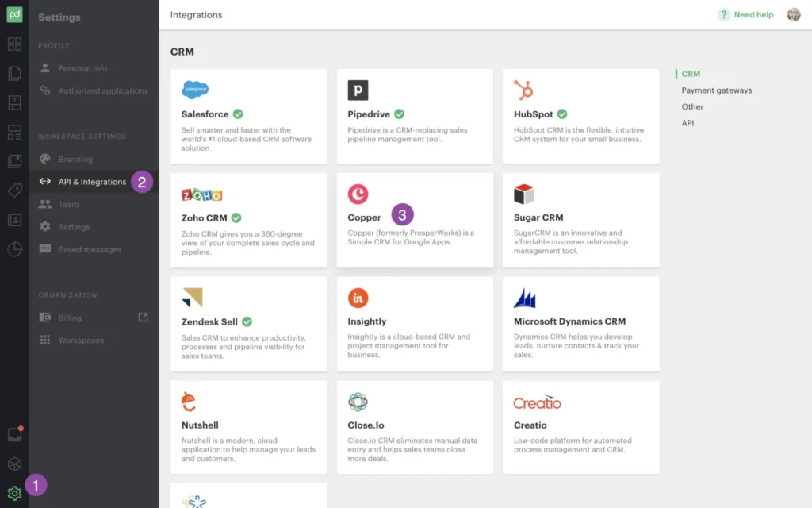The height and width of the screenshot is (508, 812).
Task: Open the forms icon in left rail
Action: [x=14, y=133]
